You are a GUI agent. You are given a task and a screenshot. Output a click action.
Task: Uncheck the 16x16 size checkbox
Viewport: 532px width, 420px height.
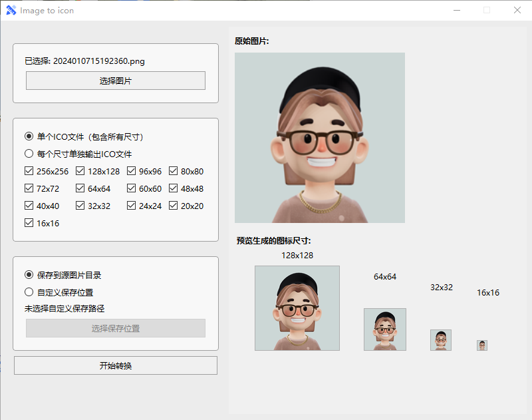29,223
